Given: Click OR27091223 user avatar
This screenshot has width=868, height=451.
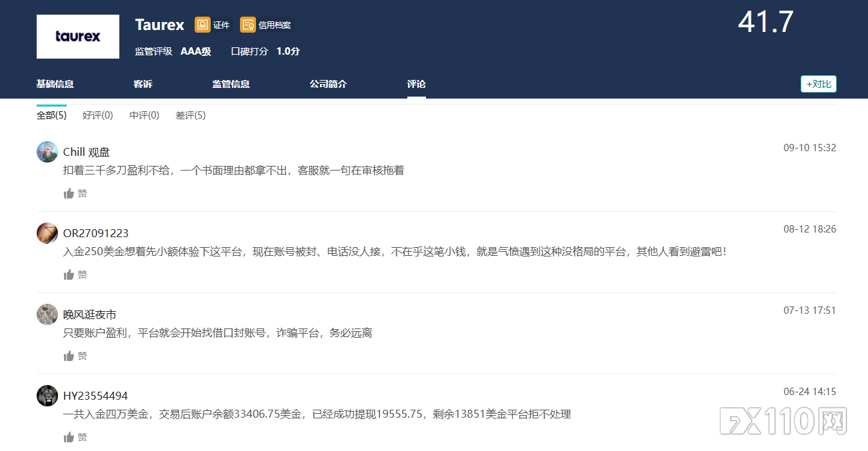Looking at the screenshot, I should coord(47,233).
